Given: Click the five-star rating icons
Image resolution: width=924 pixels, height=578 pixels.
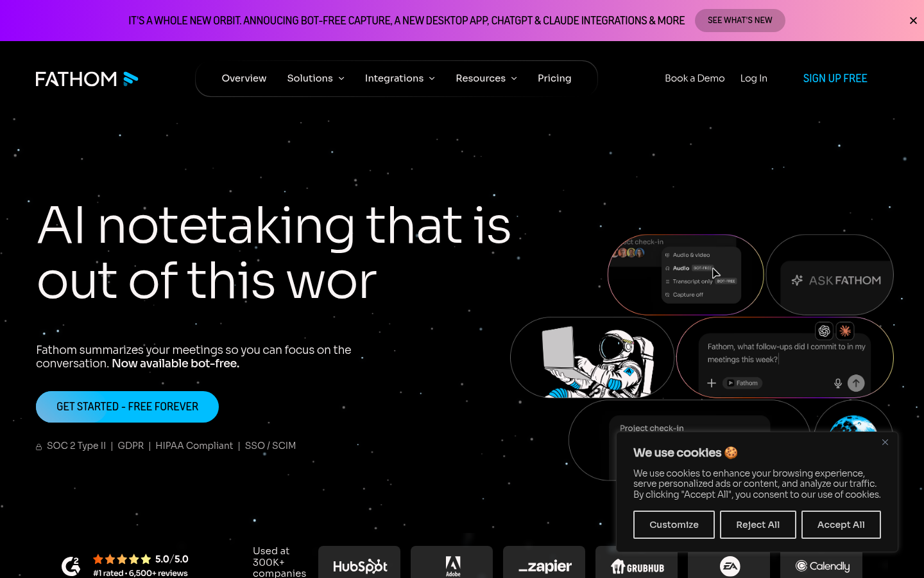Looking at the screenshot, I should (122, 559).
